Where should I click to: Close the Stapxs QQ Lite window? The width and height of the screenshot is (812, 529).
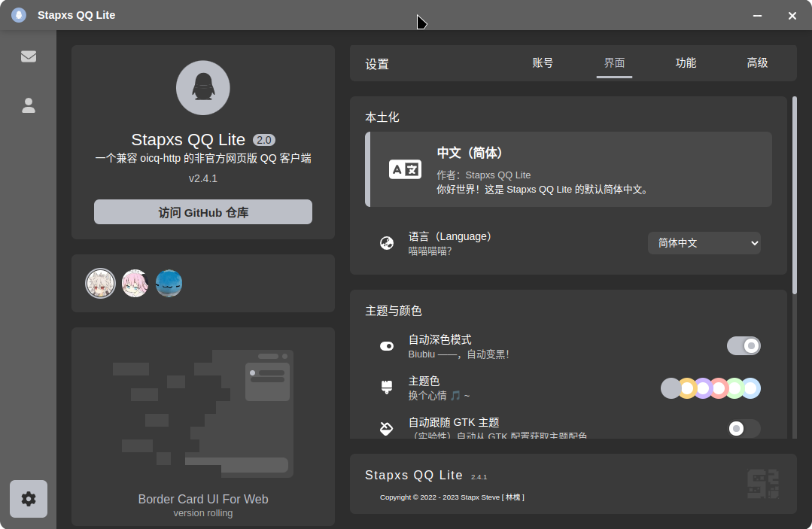click(x=792, y=16)
